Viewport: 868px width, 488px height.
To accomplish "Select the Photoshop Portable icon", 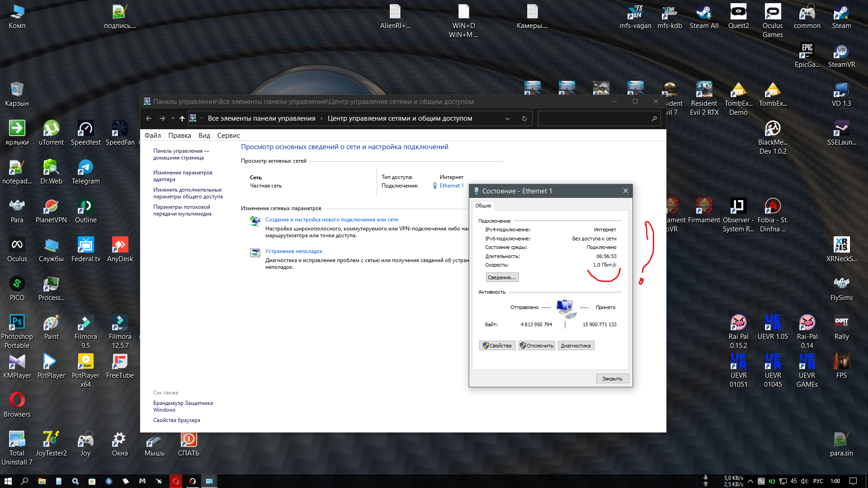I will pos(17,331).
